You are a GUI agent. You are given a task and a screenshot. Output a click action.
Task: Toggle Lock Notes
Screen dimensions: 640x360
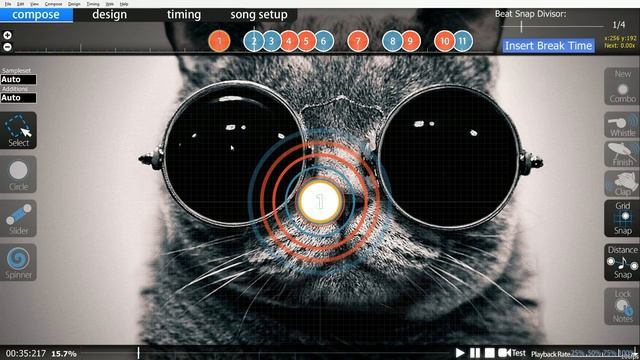[x=622, y=306]
